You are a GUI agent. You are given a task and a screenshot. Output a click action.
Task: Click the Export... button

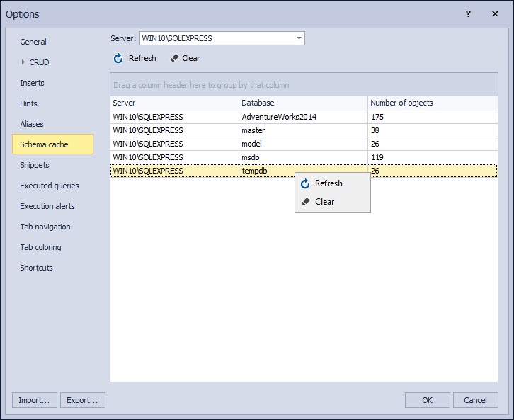pos(83,400)
